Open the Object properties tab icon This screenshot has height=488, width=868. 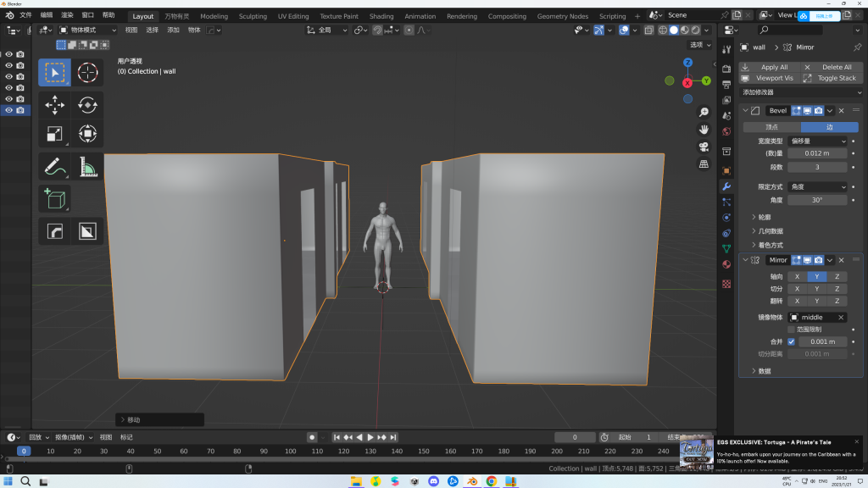pyautogui.click(x=726, y=171)
